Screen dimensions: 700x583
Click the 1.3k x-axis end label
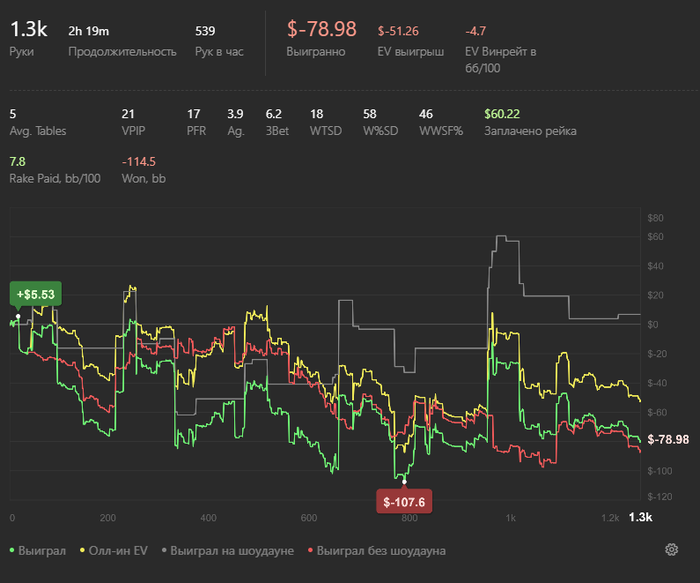tap(640, 517)
